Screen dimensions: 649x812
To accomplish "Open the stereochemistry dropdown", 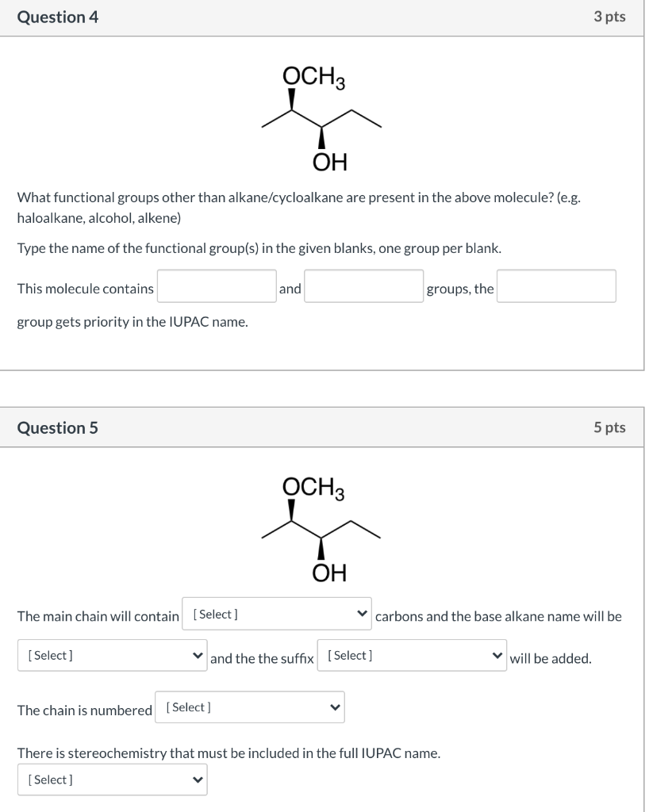I will point(111,779).
